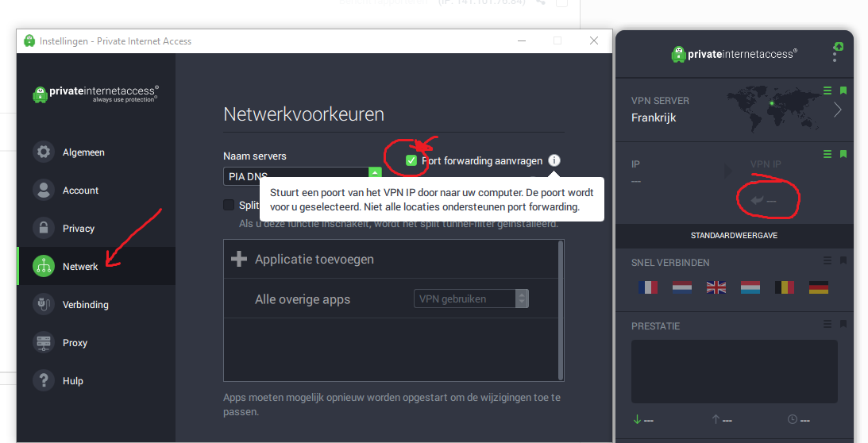Click the Alle overige apps row label
The height and width of the screenshot is (443, 868).
tap(303, 299)
